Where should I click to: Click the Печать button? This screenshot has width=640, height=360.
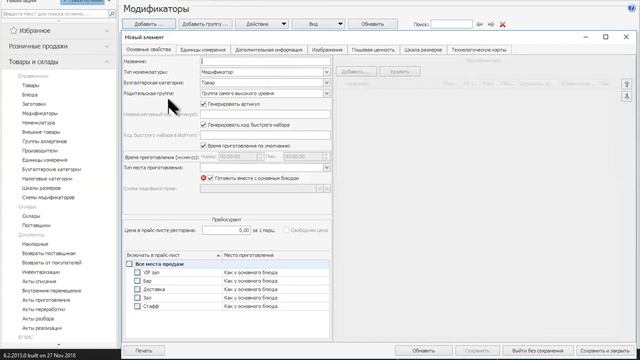(144, 351)
